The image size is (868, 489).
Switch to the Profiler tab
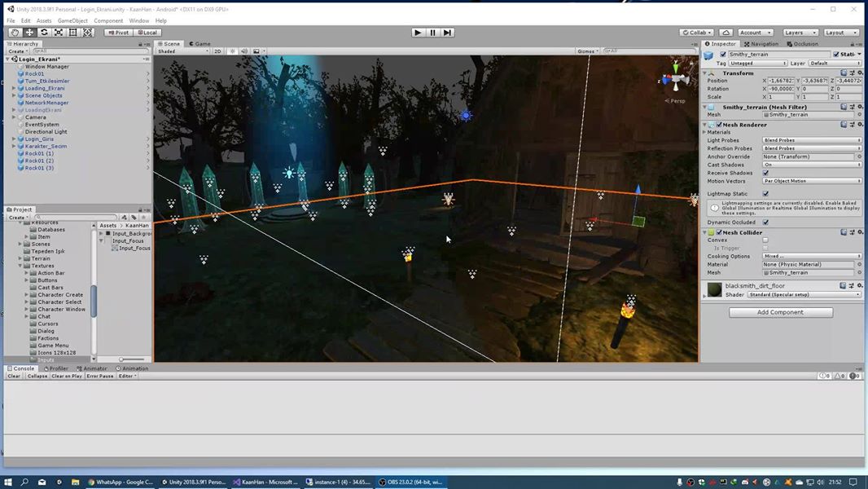tap(55, 368)
